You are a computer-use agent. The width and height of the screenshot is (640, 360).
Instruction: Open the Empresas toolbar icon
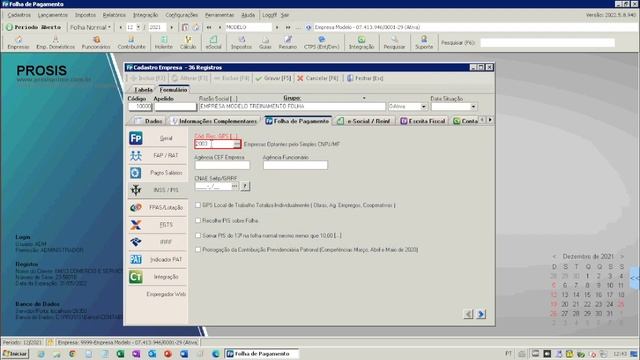pyautogui.click(x=18, y=42)
